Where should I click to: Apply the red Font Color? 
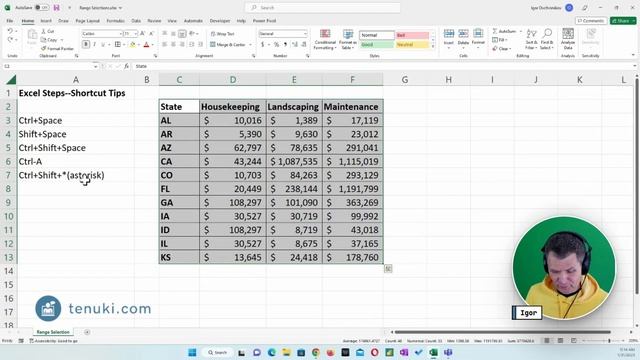pyautogui.click(x=147, y=44)
